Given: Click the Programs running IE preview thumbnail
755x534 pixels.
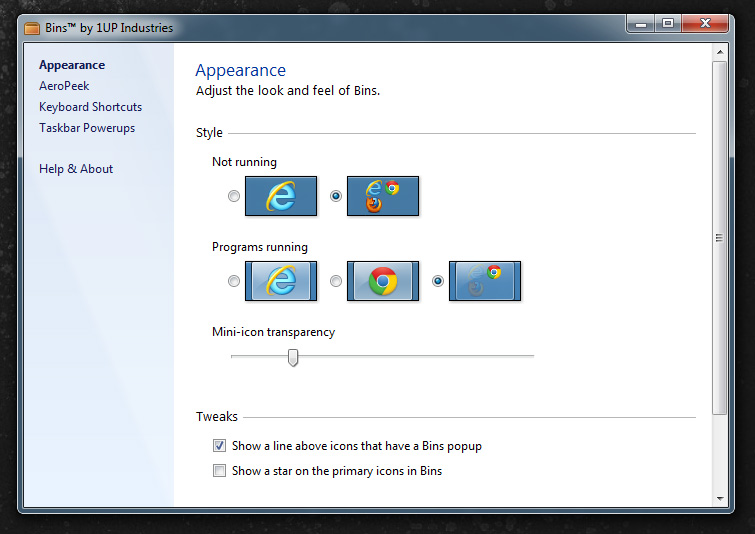Looking at the screenshot, I should tap(281, 281).
